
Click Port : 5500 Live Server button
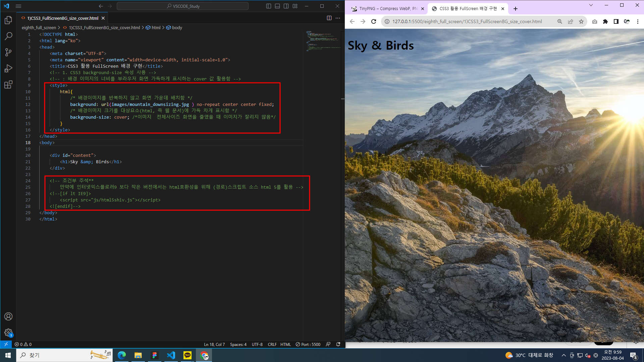tap(308, 344)
